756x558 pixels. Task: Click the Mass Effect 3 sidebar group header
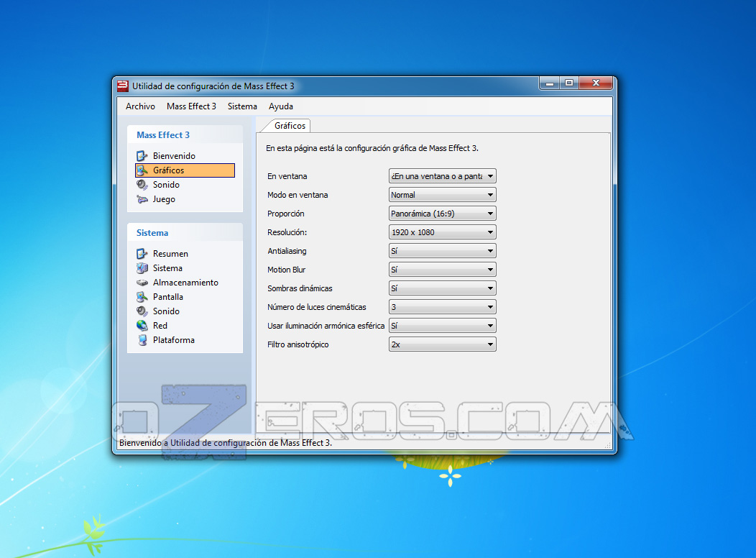(x=163, y=135)
